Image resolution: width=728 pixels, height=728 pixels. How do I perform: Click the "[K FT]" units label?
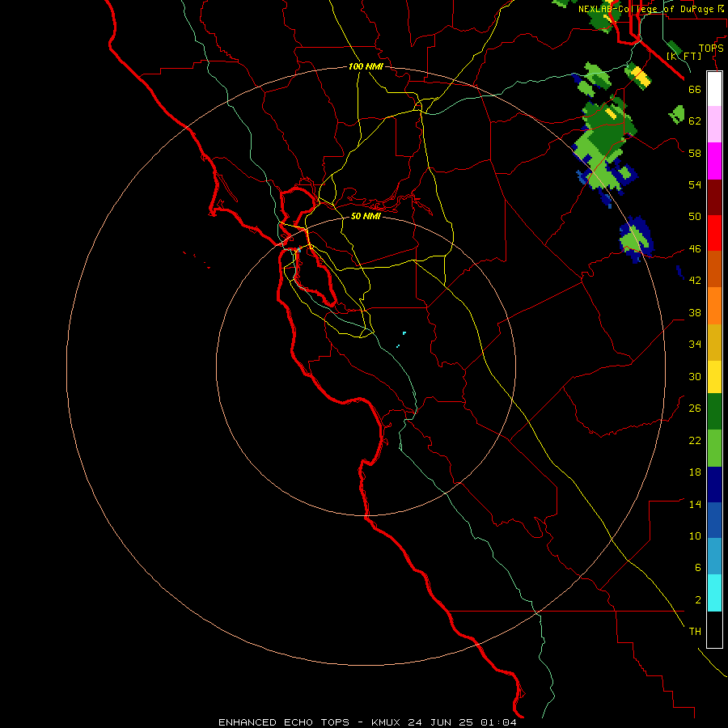(x=684, y=56)
